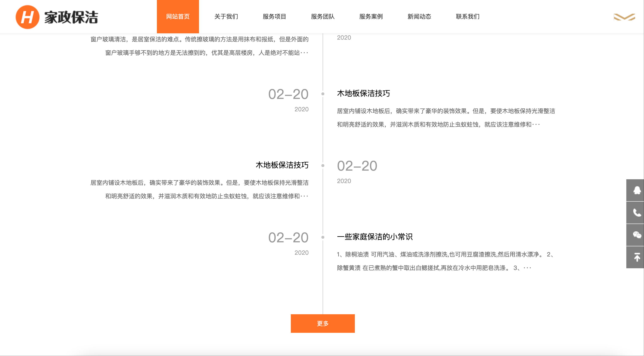Open left-side 木地板保洁技巧 article title
The width and height of the screenshot is (644, 356).
282,165
